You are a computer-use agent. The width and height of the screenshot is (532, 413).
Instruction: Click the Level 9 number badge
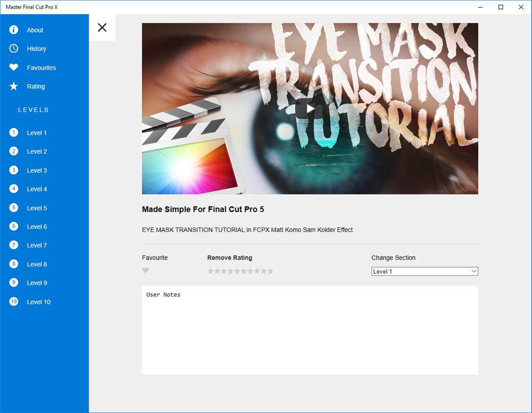tap(14, 282)
